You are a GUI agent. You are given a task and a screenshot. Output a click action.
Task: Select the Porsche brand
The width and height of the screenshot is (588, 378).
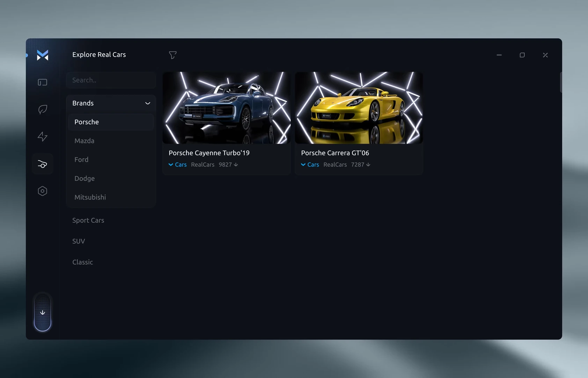(111, 122)
